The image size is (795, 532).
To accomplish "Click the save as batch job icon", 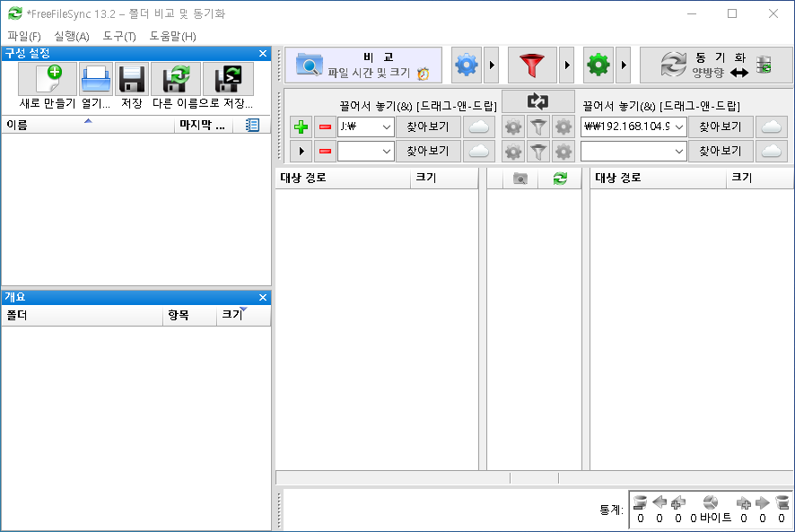I will coord(228,79).
